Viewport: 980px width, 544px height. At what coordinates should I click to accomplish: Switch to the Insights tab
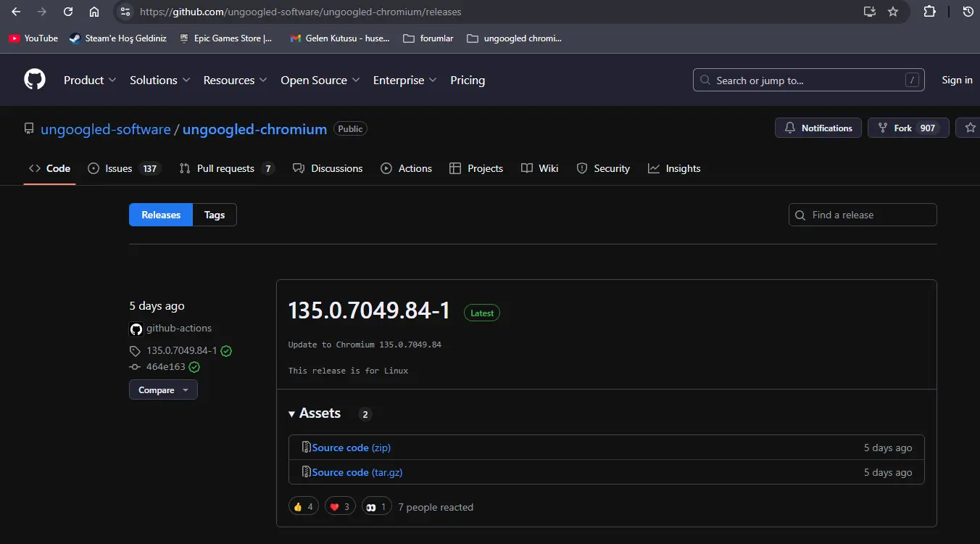pyautogui.click(x=674, y=168)
